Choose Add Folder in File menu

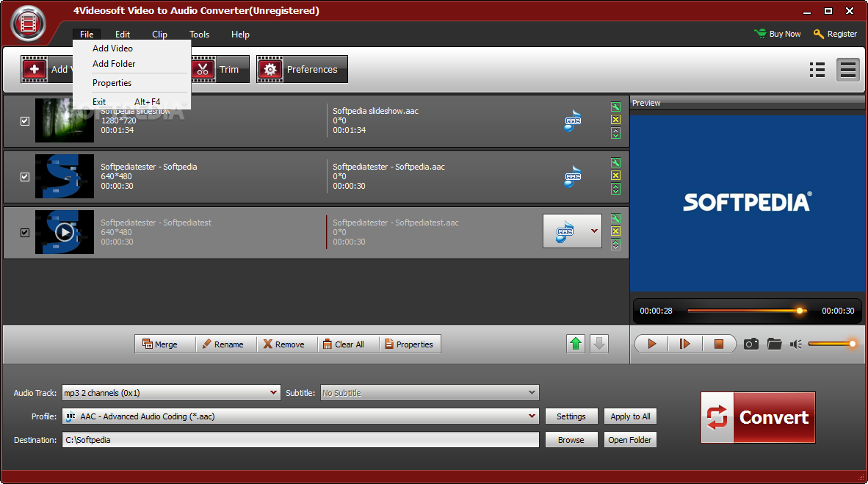coord(131,64)
